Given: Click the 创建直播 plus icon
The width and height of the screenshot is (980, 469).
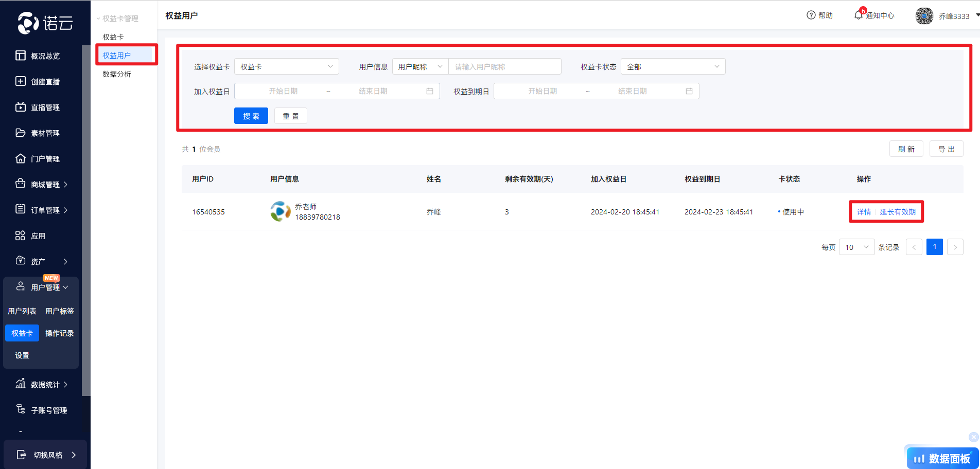Looking at the screenshot, I should (x=21, y=81).
